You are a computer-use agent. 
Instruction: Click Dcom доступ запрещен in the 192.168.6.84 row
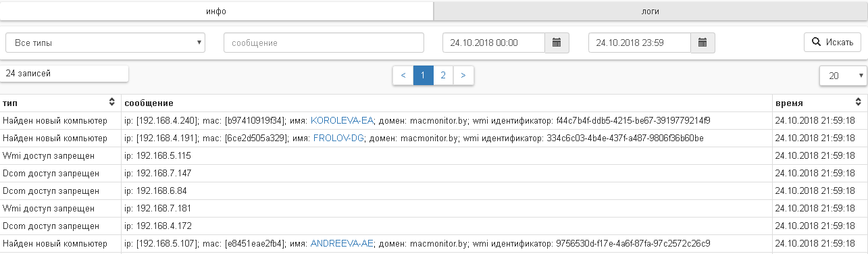coord(51,191)
